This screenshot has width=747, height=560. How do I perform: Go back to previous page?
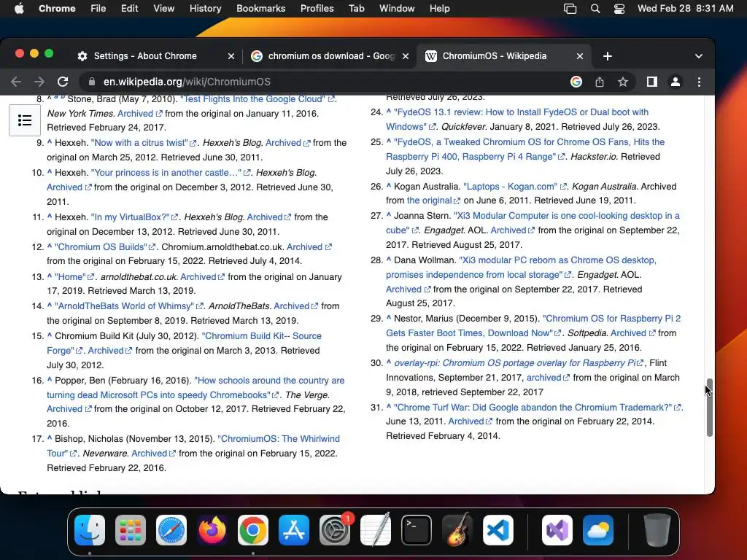(16, 82)
